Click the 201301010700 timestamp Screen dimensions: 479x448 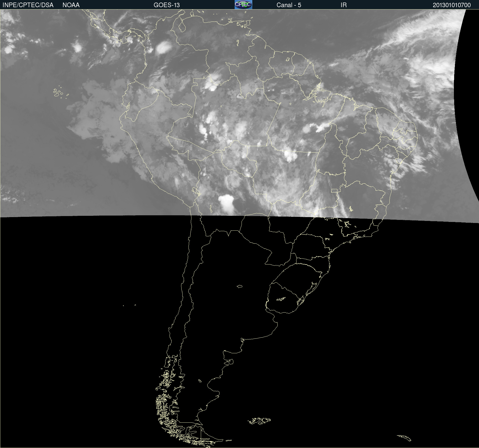pos(452,5)
